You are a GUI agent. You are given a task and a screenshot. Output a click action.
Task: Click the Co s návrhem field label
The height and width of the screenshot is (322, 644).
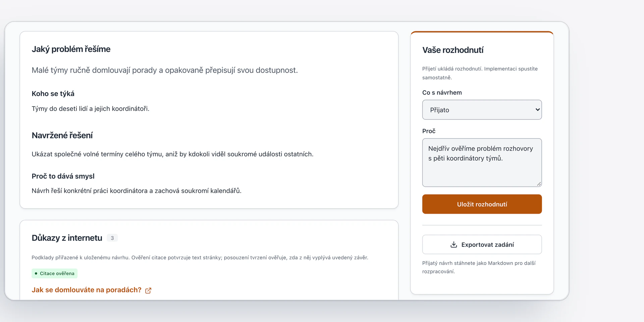pos(442,93)
